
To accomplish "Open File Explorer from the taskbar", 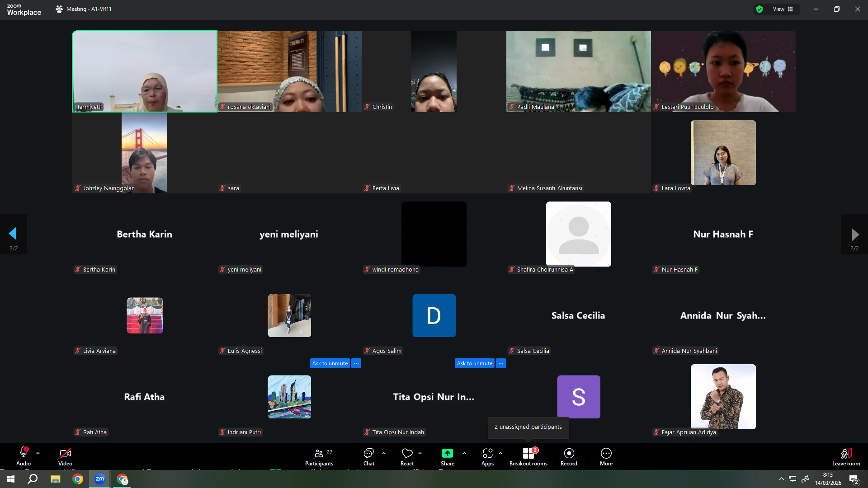I will point(55,479).
